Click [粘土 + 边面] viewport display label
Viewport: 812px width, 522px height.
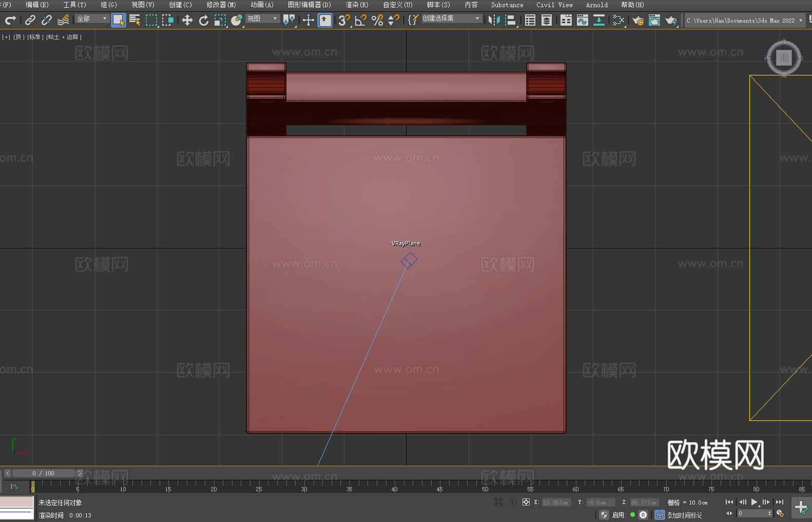(64, 37)
